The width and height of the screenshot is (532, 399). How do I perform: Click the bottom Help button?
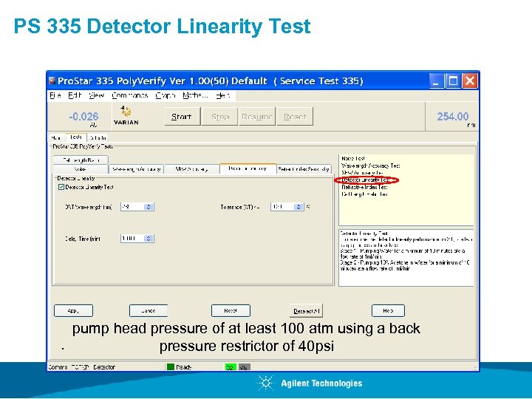coord(388,311)
